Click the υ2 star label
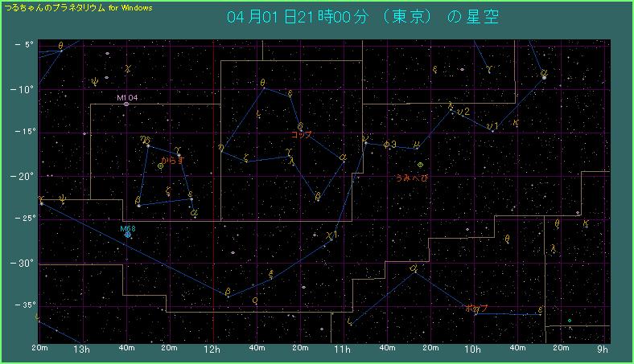The image size is (634, 364). [x=463, y=112]
